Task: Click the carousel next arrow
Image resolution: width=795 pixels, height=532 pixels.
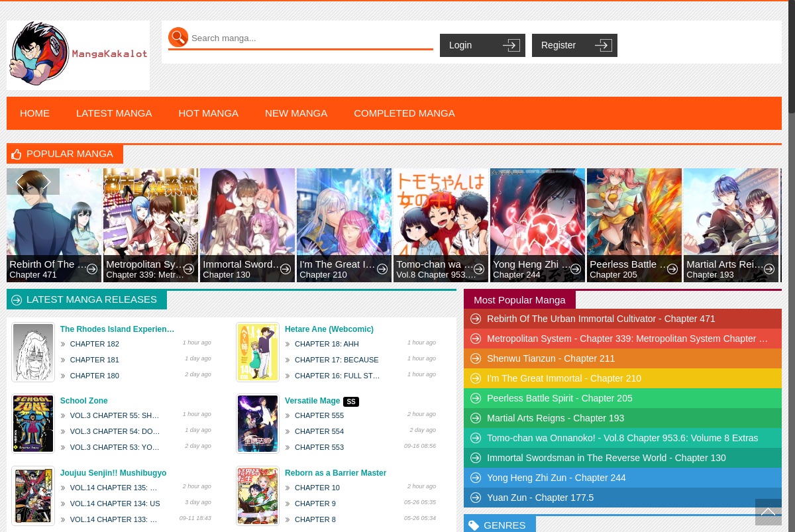Action: (x=46, y=182)
